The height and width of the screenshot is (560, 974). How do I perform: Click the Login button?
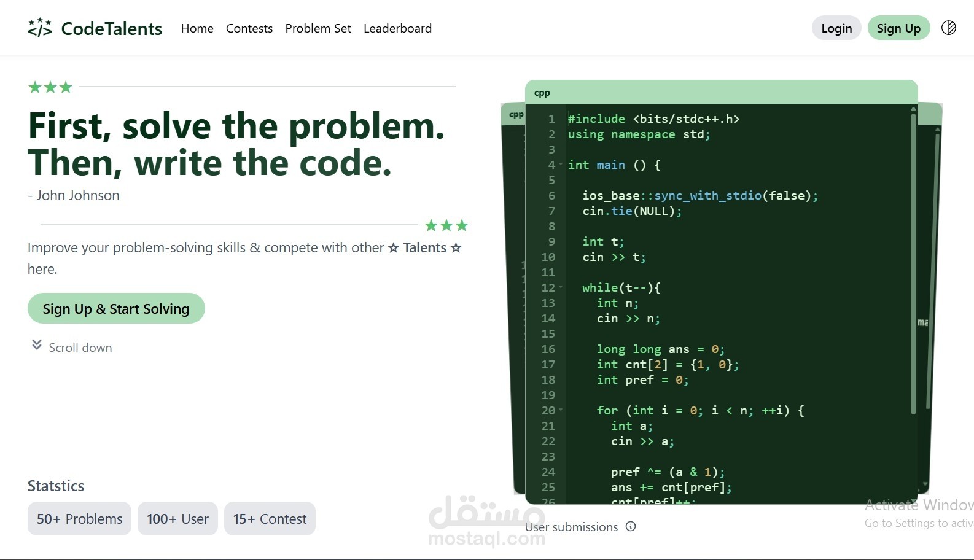coord(836,28)
